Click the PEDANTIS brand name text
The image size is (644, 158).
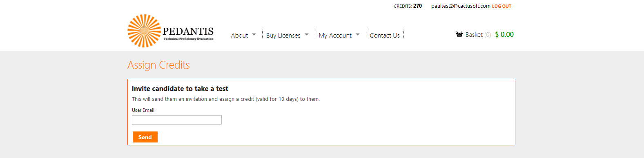(188, 31)
